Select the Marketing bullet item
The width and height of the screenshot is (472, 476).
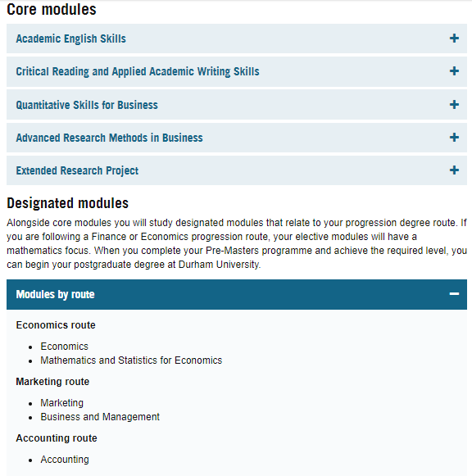click(x=62, y=403)
